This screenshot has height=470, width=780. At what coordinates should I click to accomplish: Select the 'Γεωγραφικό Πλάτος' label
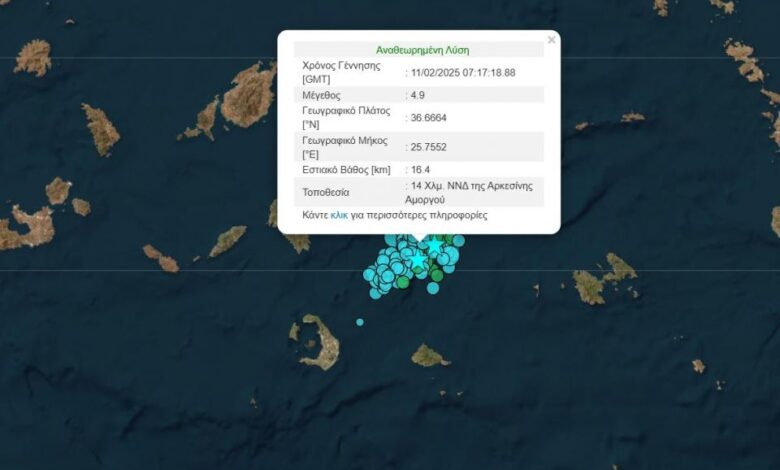tap(346, 111)
